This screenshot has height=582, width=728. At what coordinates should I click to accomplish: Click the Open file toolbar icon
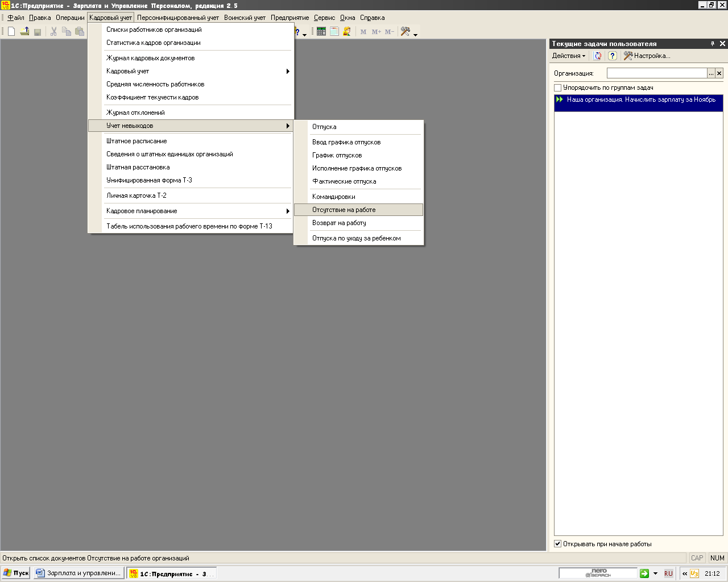[24, 32]
